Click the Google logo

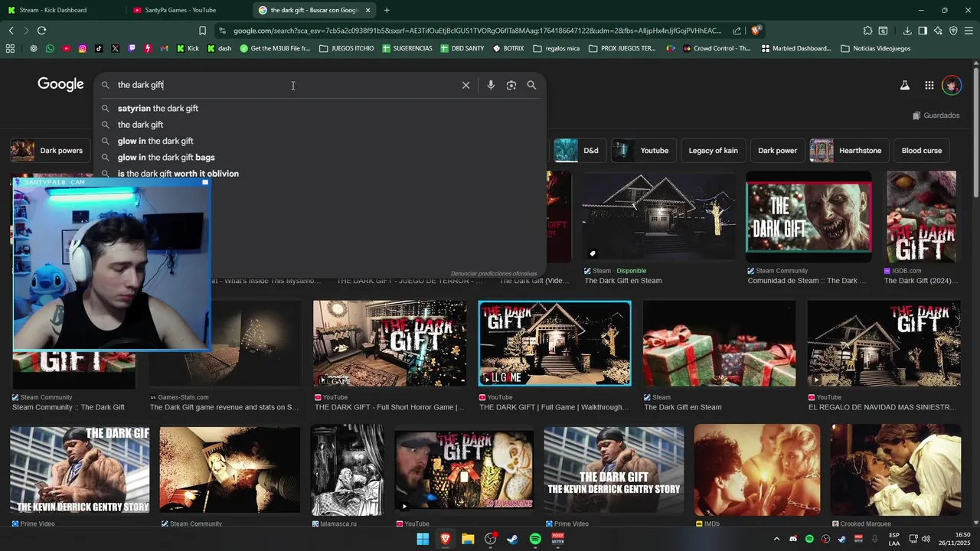coord(60,85)
